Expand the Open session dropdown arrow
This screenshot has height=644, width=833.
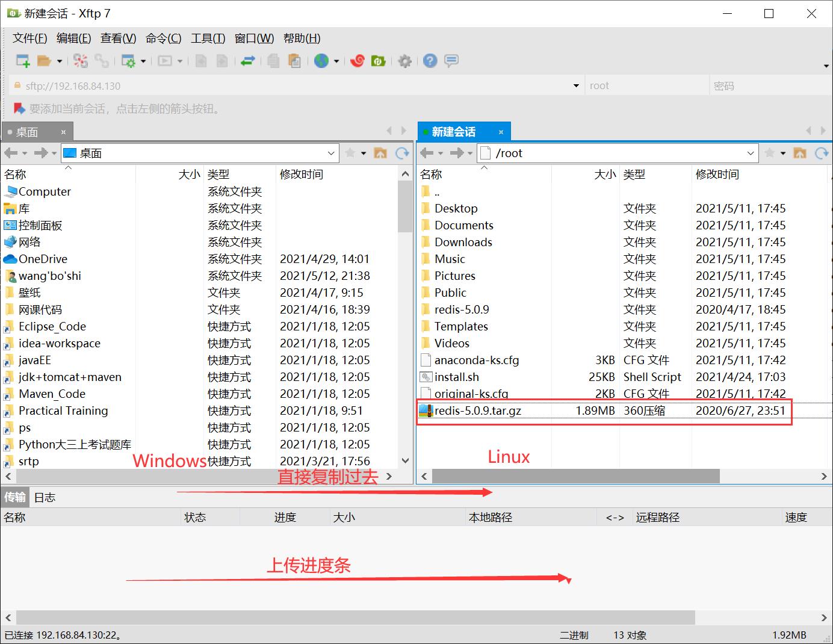[x=59, y=61]
